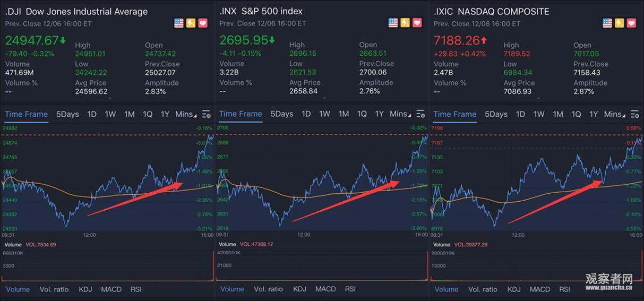644x301 pixels.
Task: Show KDJ indicator under the NASDAQ chart
Action: (514, 289)
